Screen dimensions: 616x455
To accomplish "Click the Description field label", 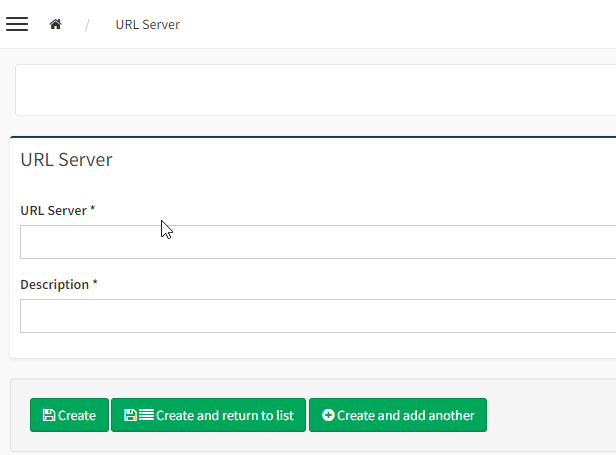I will click(54, 284).
